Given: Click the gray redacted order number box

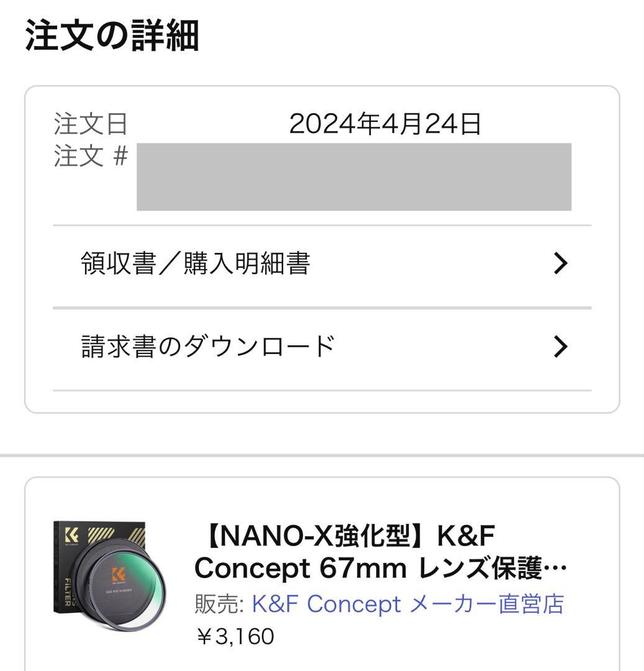Looking at the screenshot, I should [x=353, y=177].
